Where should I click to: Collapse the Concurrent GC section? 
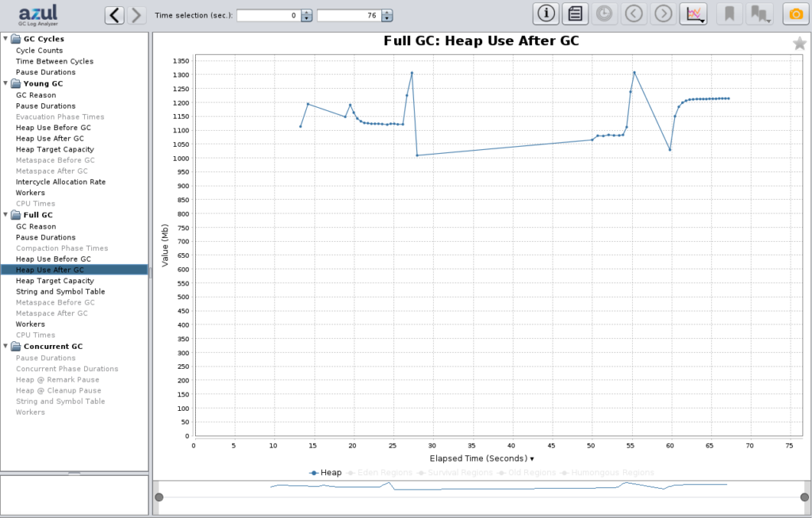pos(6,346)
